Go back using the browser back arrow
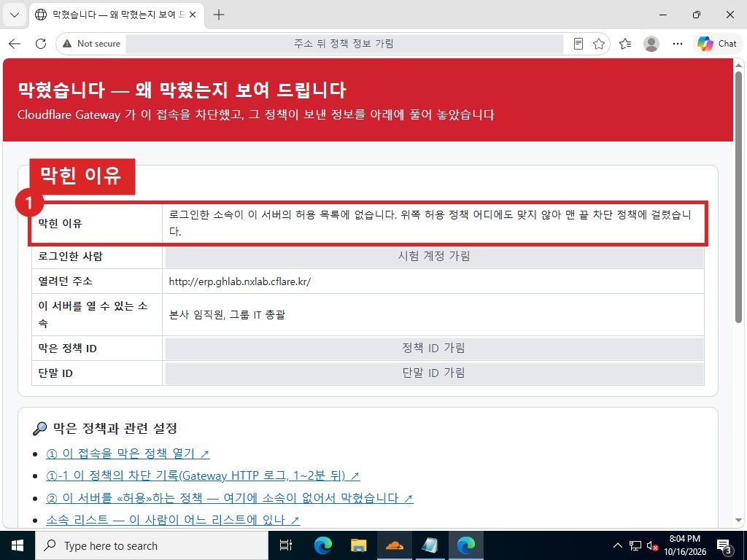The width and height of the screenshot is (747, 560). pyautogui.click(x=15, y=44)
